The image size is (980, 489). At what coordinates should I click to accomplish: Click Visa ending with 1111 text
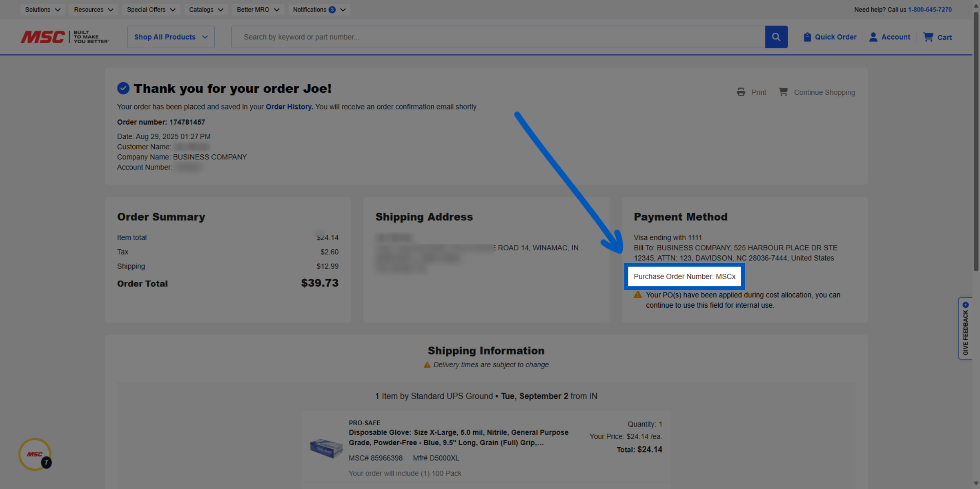[667, 237]
